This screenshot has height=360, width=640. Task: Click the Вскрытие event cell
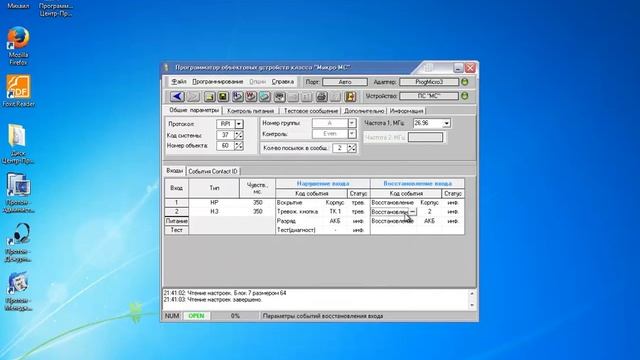tap(300, 202)
